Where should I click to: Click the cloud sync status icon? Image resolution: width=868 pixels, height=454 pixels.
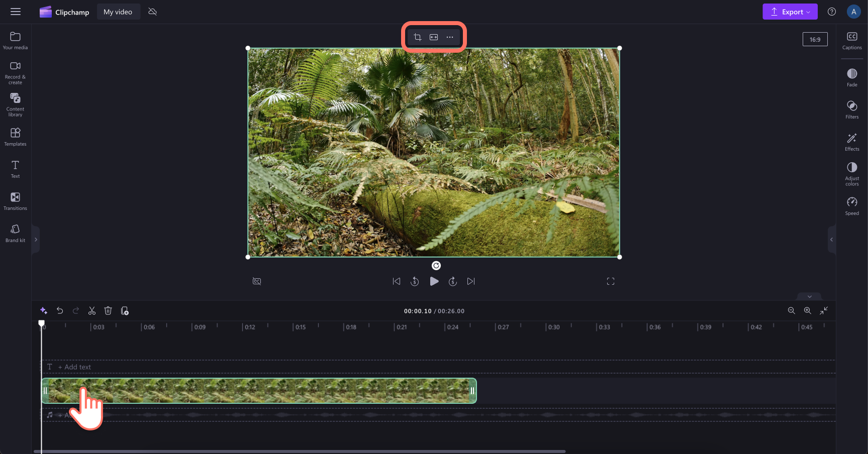tap(152, 11)
